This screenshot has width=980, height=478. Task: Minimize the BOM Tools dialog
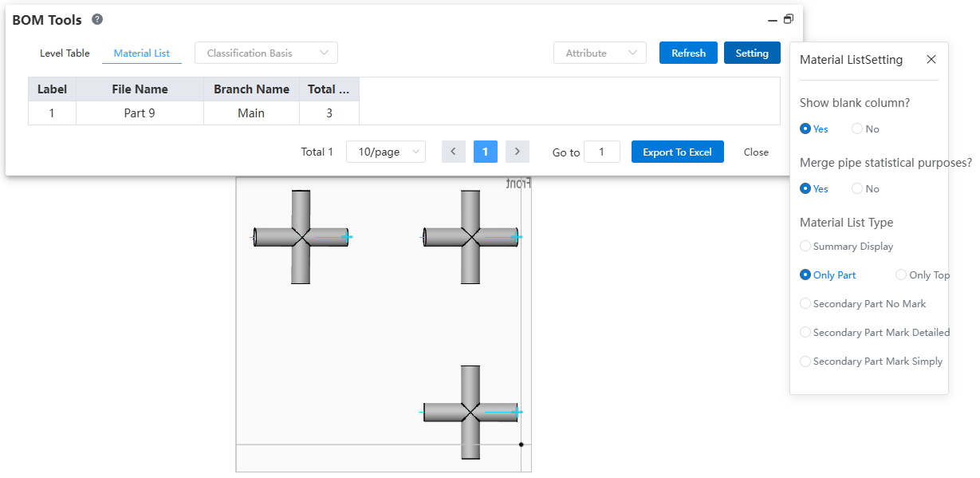click(x=773, y=20)
